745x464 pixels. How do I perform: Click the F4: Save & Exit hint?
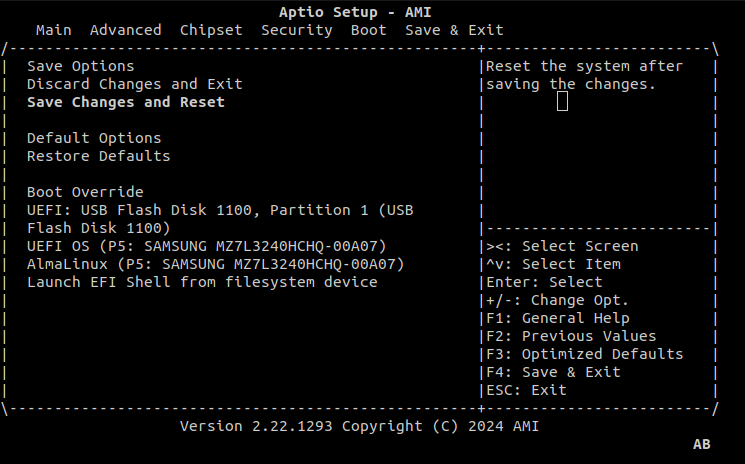point(553,372)
